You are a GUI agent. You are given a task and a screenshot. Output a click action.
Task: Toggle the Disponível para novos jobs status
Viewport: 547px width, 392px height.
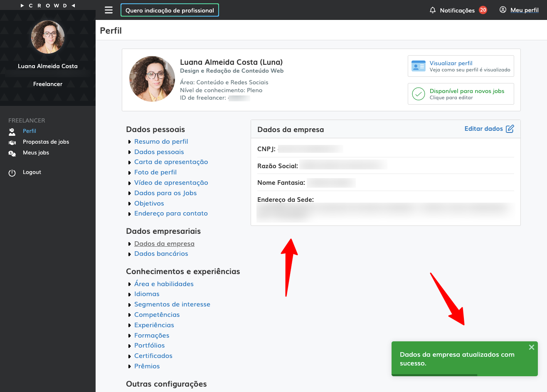coord(461,94)
